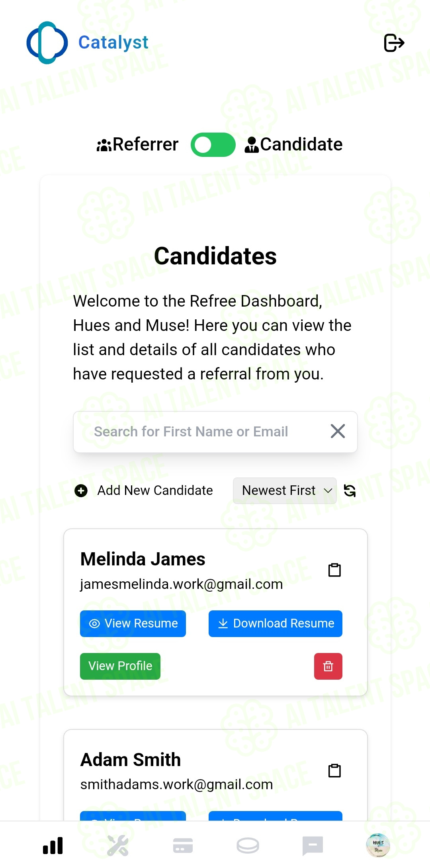430x868 pixels.
Task: Copy Melinda James's details with clipboard icon
Action: pos(334,570)
